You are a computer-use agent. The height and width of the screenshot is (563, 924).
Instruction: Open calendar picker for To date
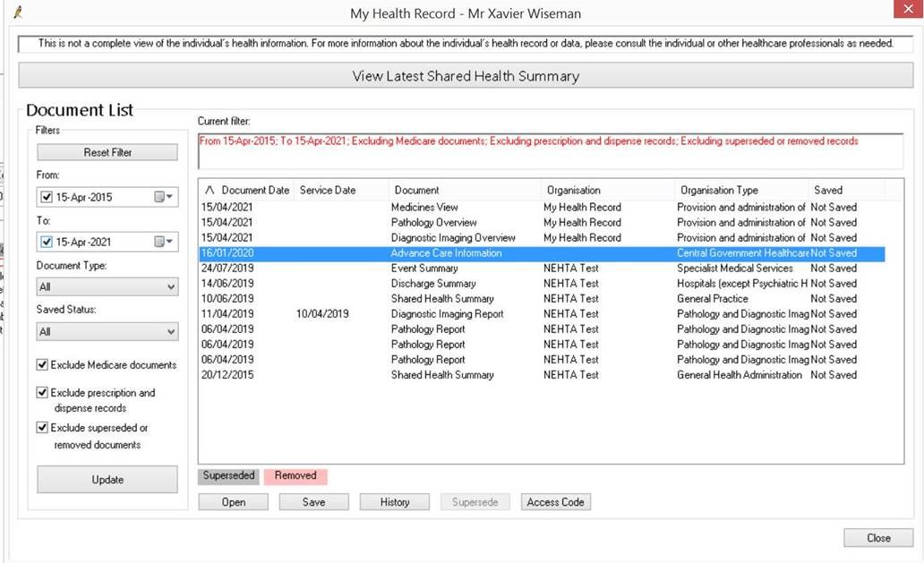click(x=164, y=242)
